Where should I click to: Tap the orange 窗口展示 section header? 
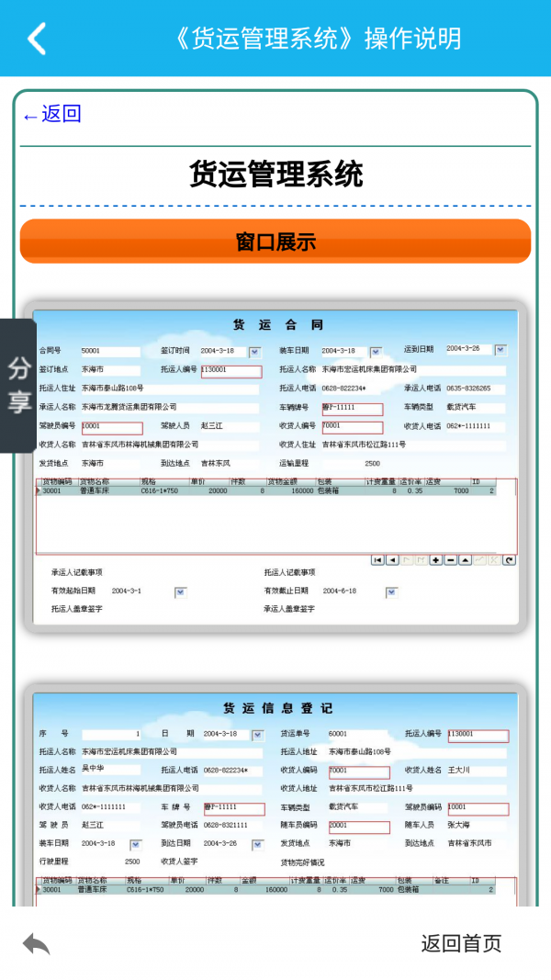(x=275, y=242)
